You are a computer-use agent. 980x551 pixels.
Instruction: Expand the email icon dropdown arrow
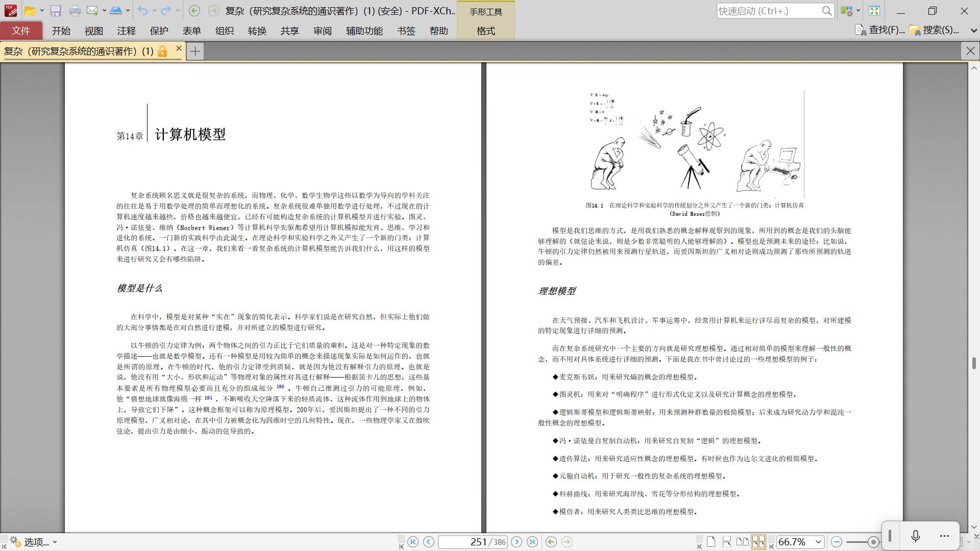pyautogui.click(x=104, y=11)
